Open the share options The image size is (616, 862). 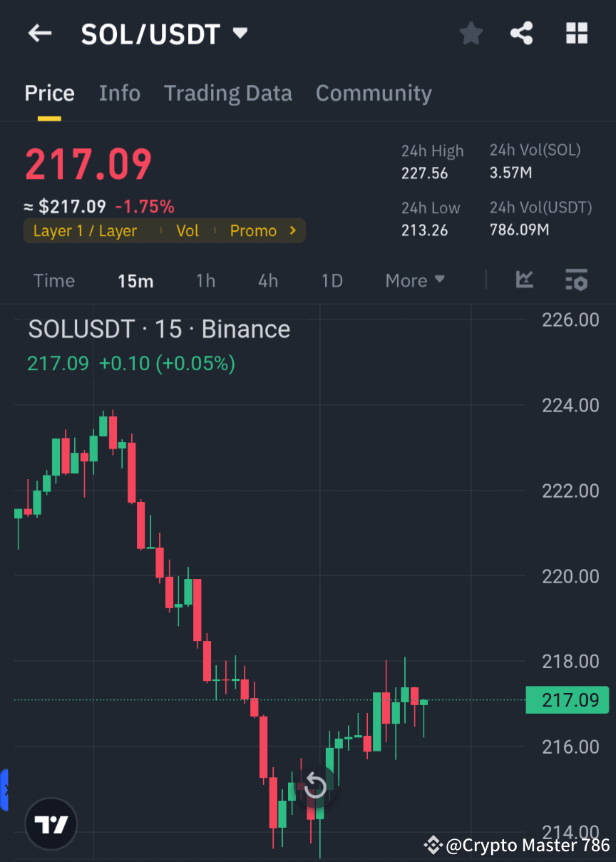click(522, 33)
